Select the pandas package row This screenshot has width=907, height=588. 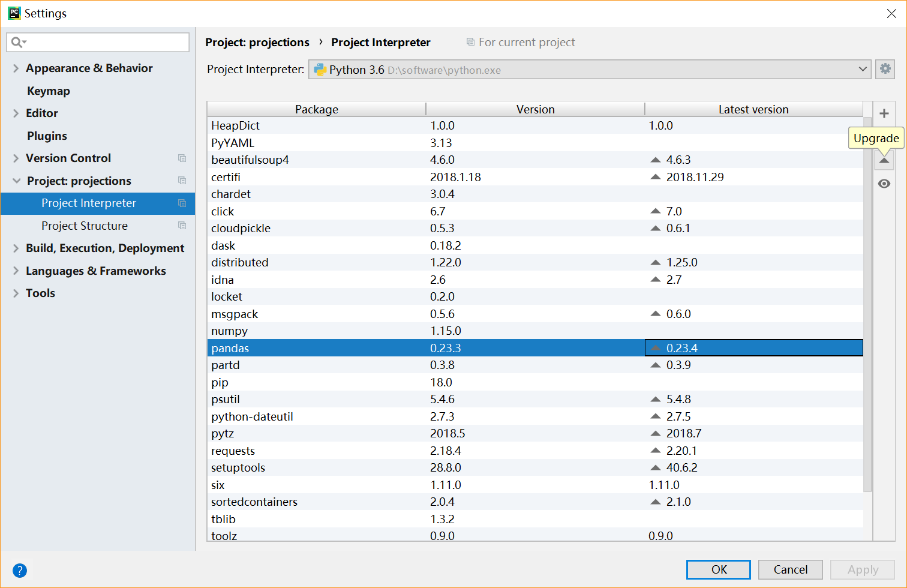[x=535, y=348]
